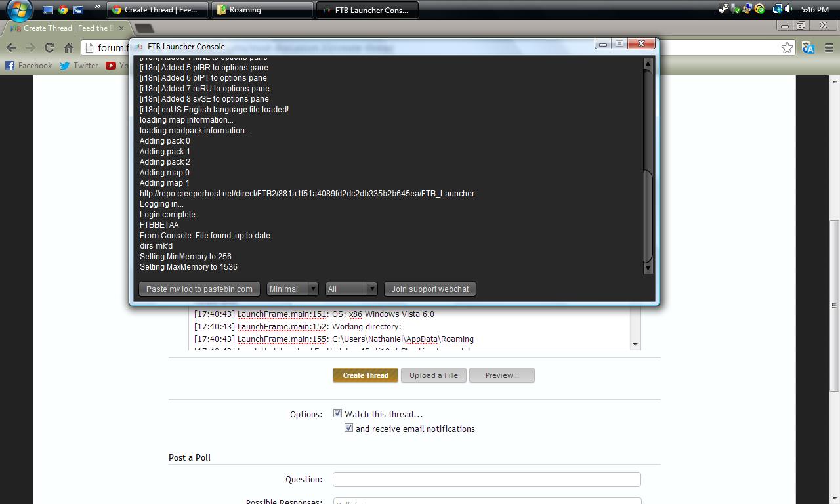Click the Chrome address bar

[x=438, y=47]
